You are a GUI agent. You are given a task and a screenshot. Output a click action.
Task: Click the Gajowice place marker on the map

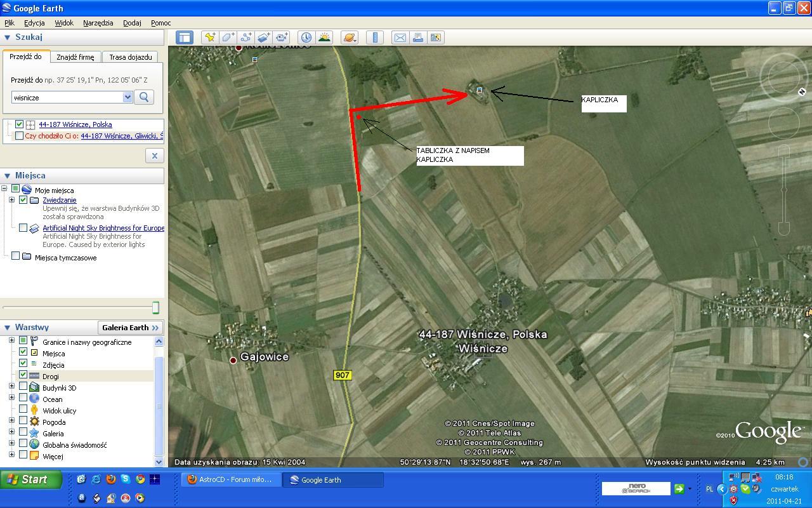tap(233, 360)
